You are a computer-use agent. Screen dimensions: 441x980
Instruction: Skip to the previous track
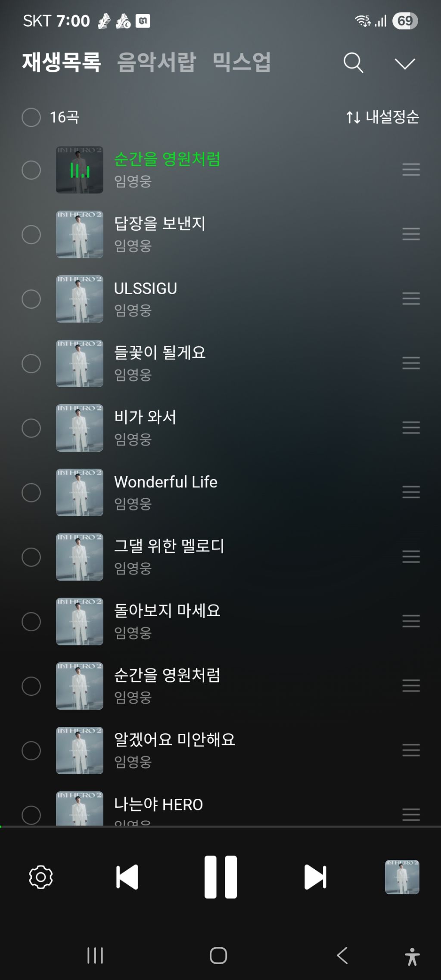(127, 877)
